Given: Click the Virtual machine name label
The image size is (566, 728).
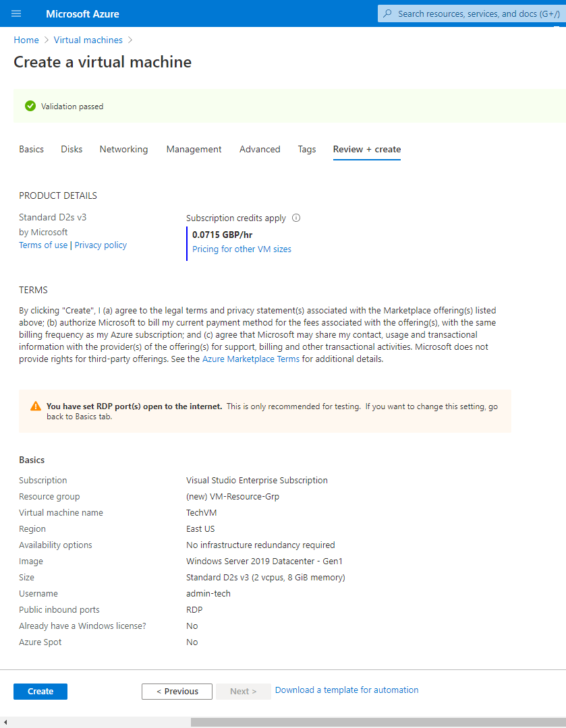Looking at the screenshot, I should (61, 512).
